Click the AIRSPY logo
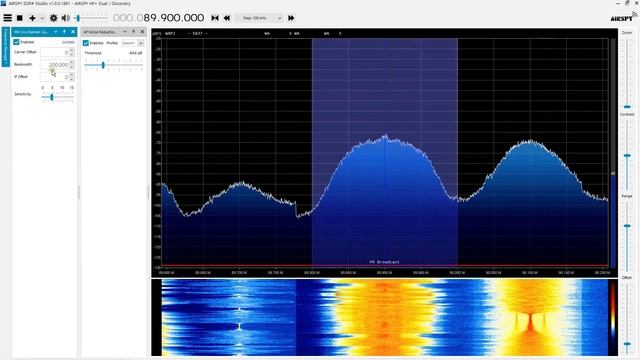The width and height of the screenshot is (640, 360). (623, 18)
